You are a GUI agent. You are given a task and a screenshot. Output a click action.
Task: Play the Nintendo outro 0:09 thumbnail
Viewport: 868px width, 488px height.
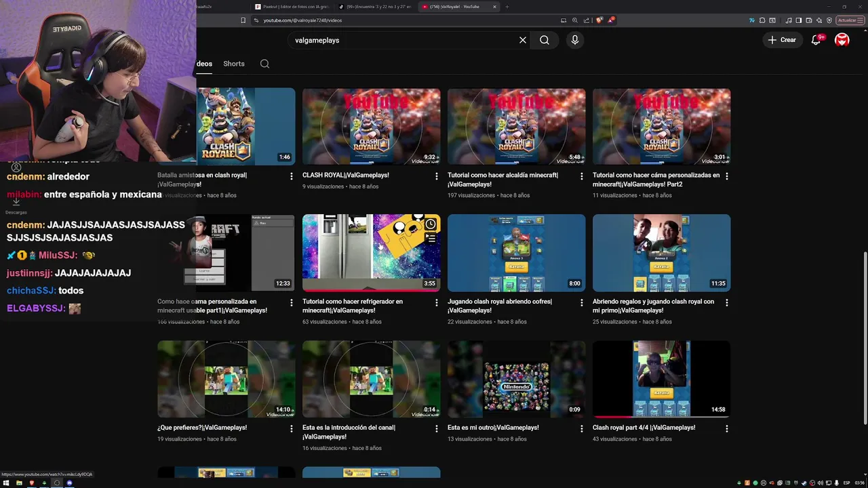(x=517, y=379)
